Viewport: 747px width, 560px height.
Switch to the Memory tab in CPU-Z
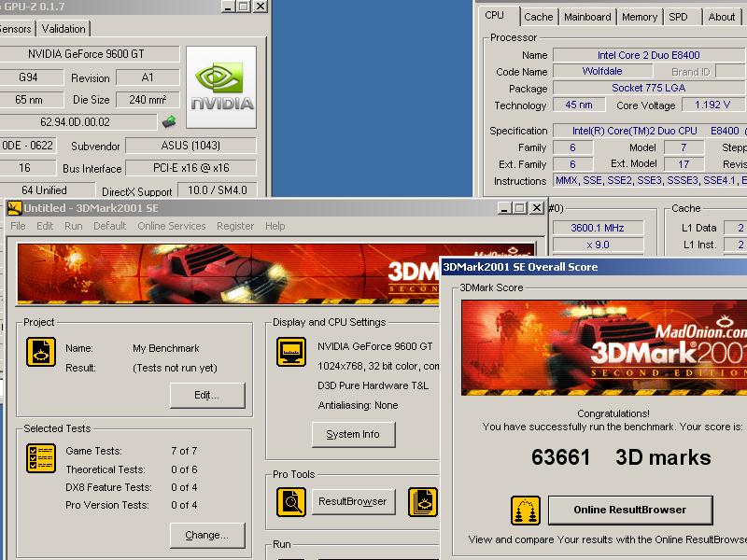[x=640, y=17]
